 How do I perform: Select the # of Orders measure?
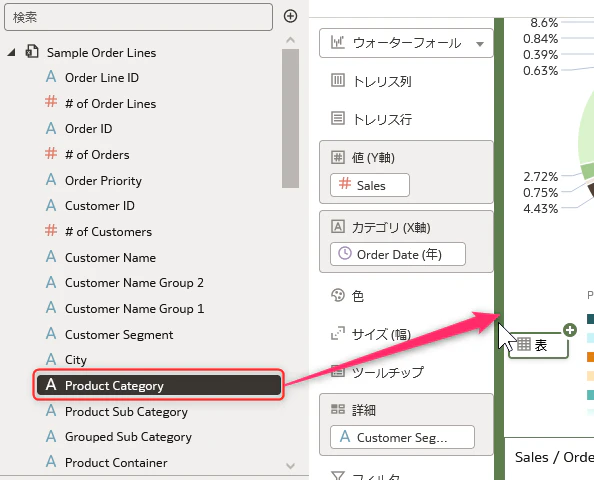click(97, 155)
